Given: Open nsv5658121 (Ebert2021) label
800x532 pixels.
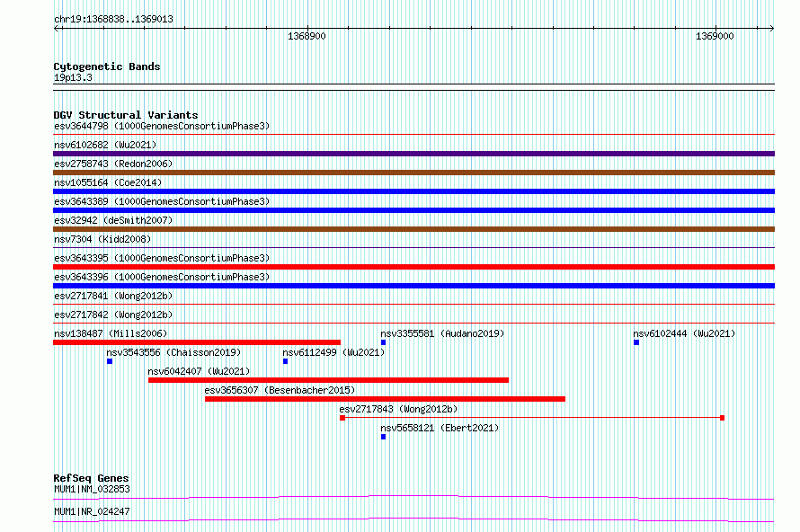Looking at the screenshot, I should 440,428.
